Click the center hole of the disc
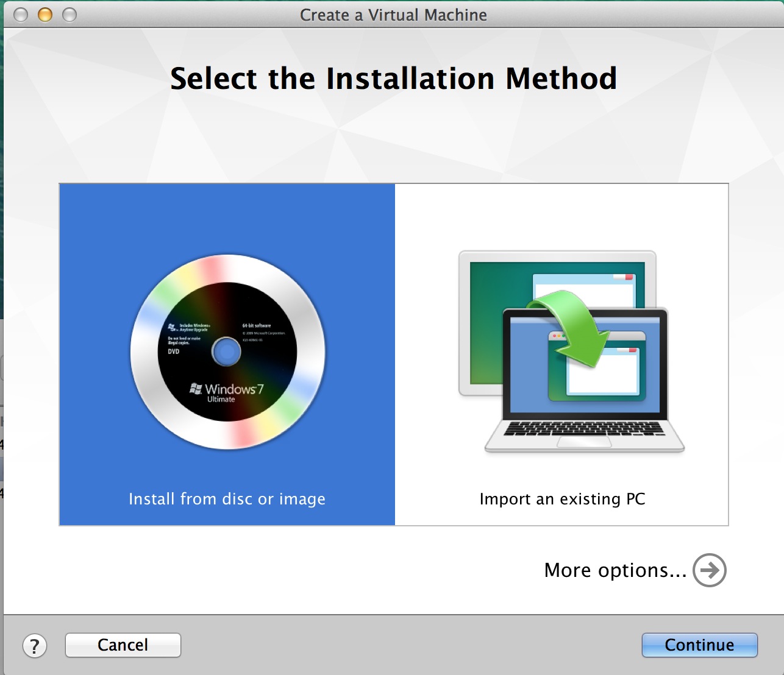 [x=227, y=352]
